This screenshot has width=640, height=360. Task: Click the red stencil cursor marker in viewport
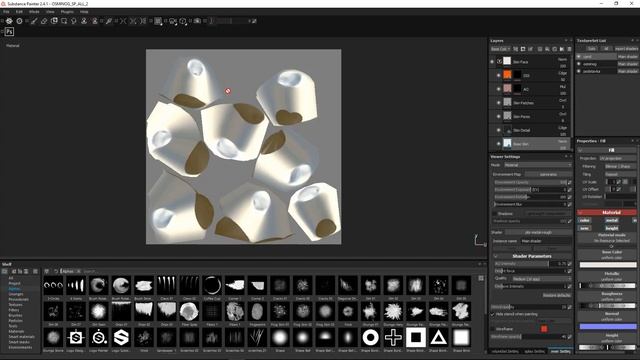point(228,91)
